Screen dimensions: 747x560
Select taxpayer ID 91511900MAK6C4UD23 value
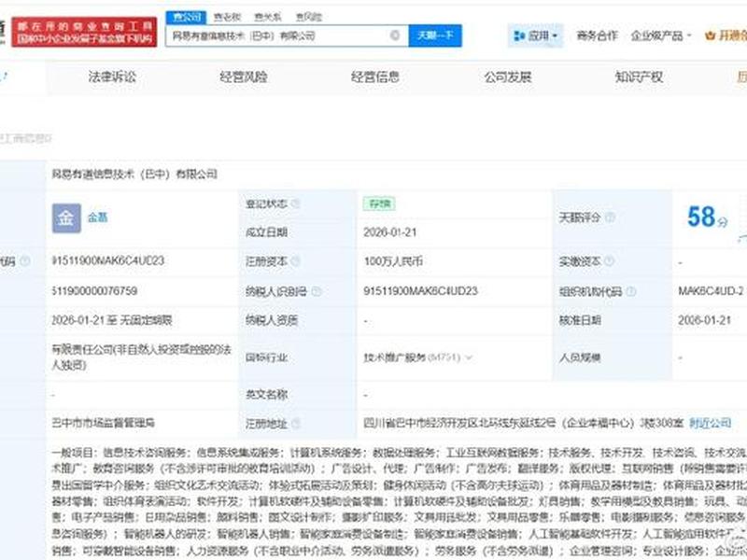click(x=420, y=291)
